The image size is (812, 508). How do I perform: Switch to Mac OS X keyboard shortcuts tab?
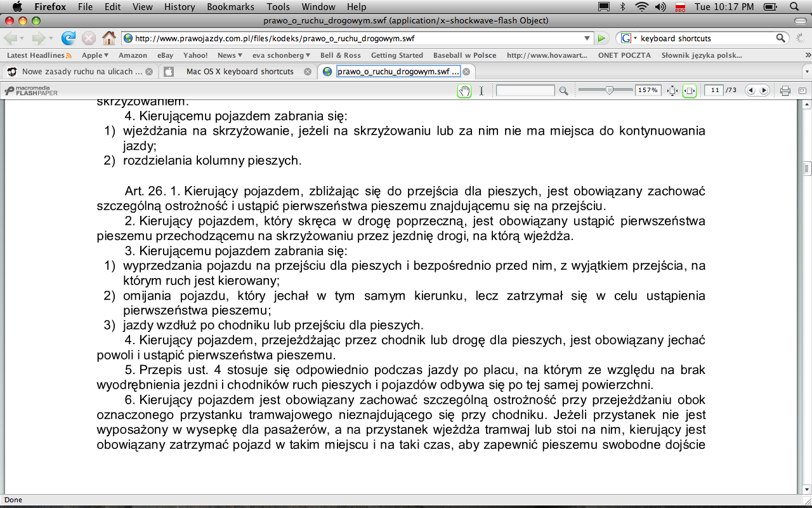pos(239,72)
